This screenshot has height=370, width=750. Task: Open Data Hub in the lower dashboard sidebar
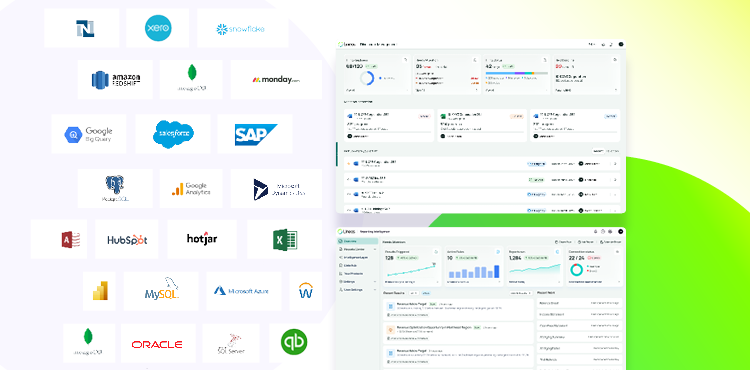tap(357, 265)
